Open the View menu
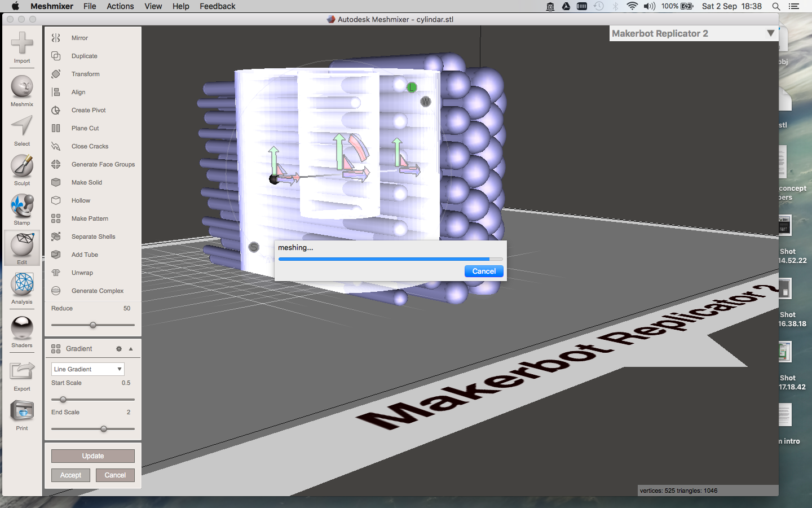 (x=153, y=6)
